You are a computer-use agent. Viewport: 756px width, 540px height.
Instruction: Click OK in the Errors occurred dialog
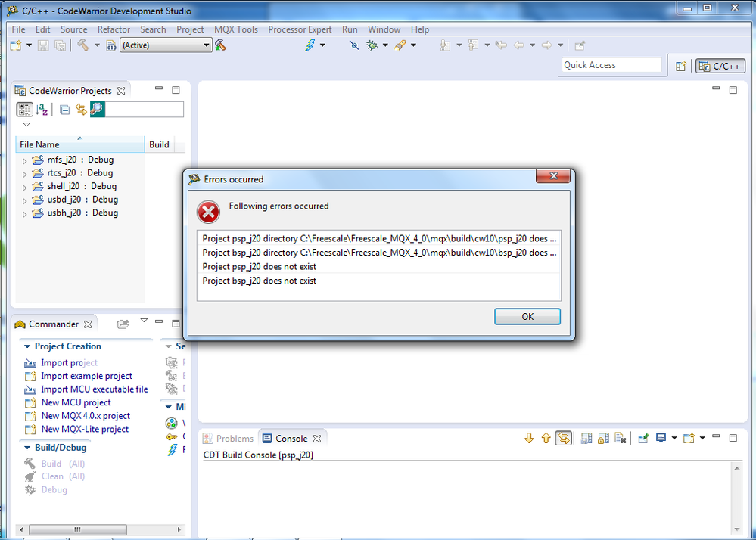(527, 316)
